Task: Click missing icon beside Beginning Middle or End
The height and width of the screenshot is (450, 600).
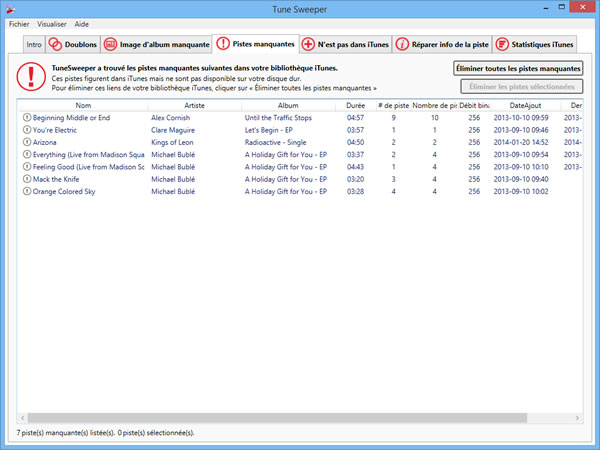Action: tap(27, 117)
